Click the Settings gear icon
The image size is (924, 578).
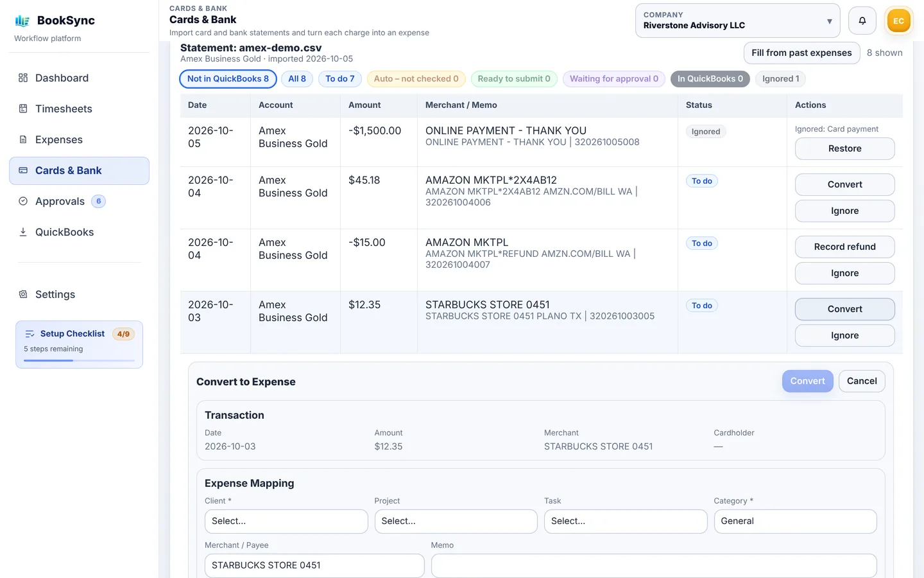coord(23,294)
